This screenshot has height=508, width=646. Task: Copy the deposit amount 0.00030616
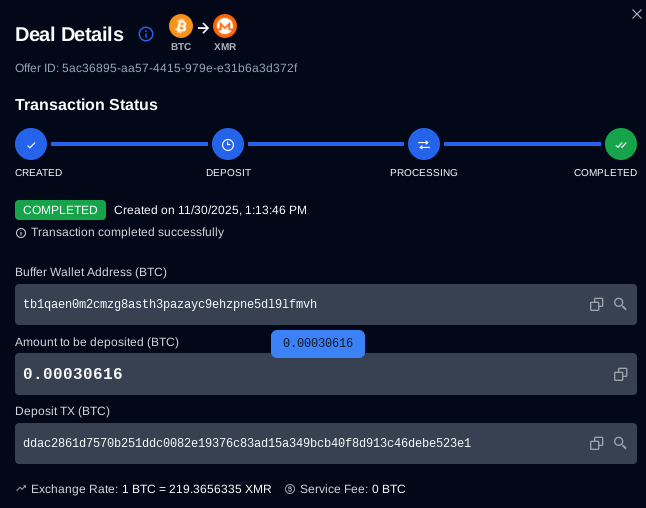(x=620, y=374)
